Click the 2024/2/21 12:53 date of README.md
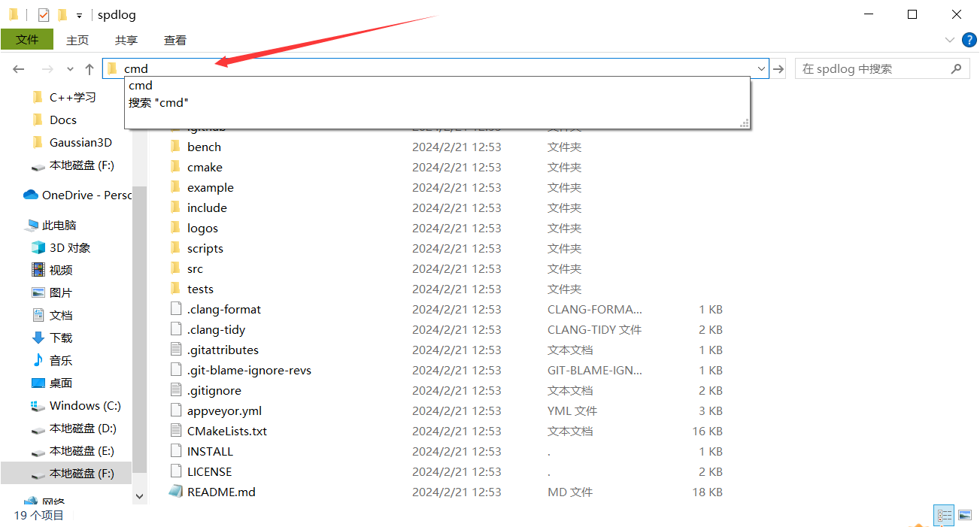Screen dimensions: 980x527 [457, 492]
